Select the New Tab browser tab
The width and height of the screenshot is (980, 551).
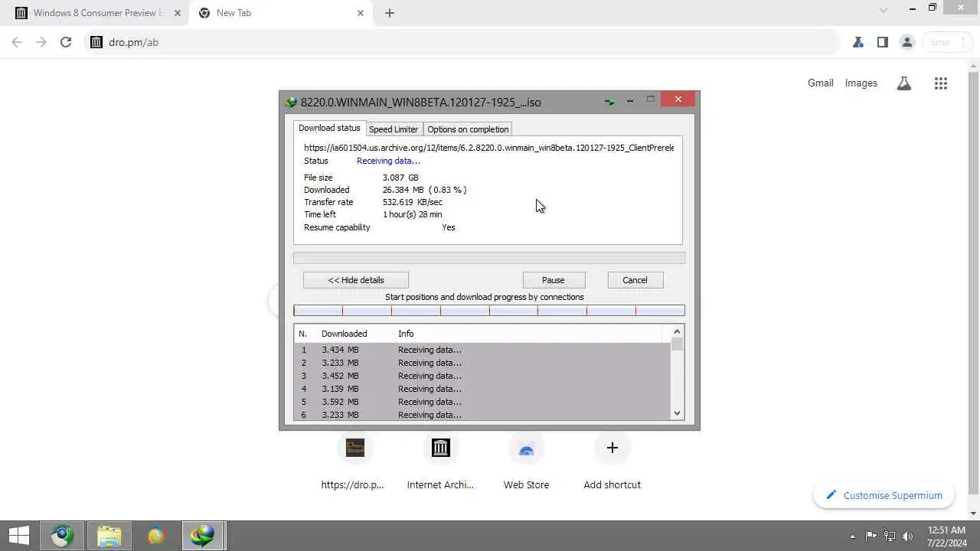pos(280,13)
